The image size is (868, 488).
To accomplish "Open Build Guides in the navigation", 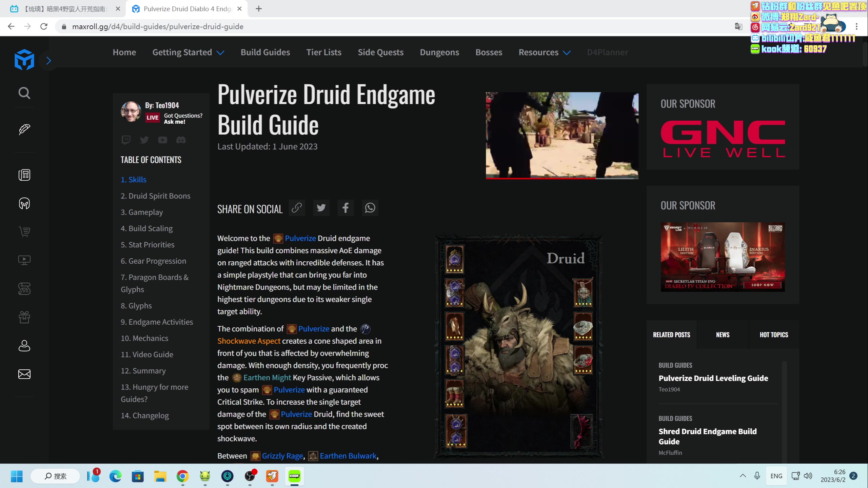I will pos(265,52).
